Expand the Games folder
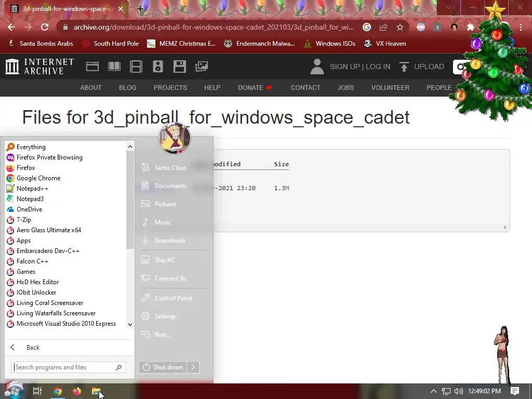532x399 pixels. coord(26,272)
